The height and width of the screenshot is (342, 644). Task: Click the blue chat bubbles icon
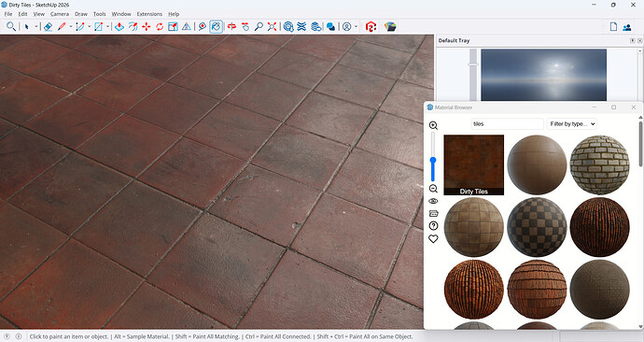coord(330,27)
